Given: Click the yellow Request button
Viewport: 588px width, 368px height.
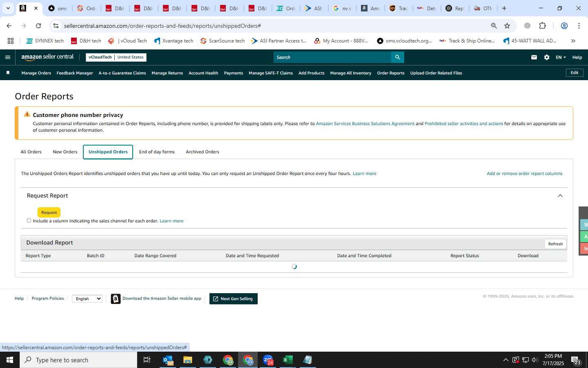Looking at the screenshot, I should tap(49, 212).
